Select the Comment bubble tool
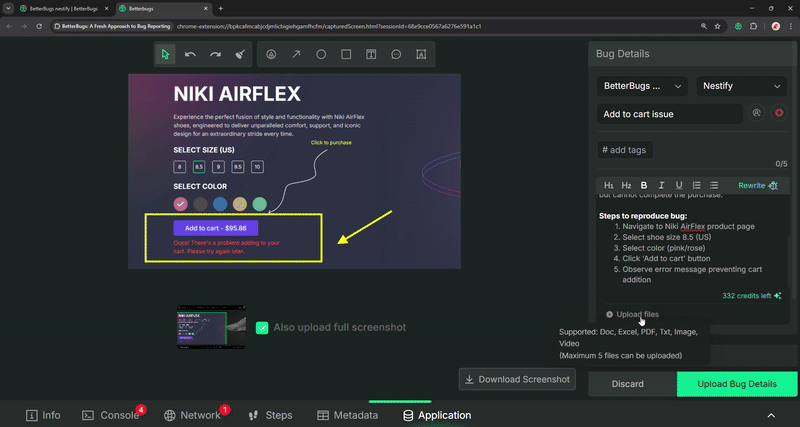This screenshot has width=800, height=427. point(396,54)
